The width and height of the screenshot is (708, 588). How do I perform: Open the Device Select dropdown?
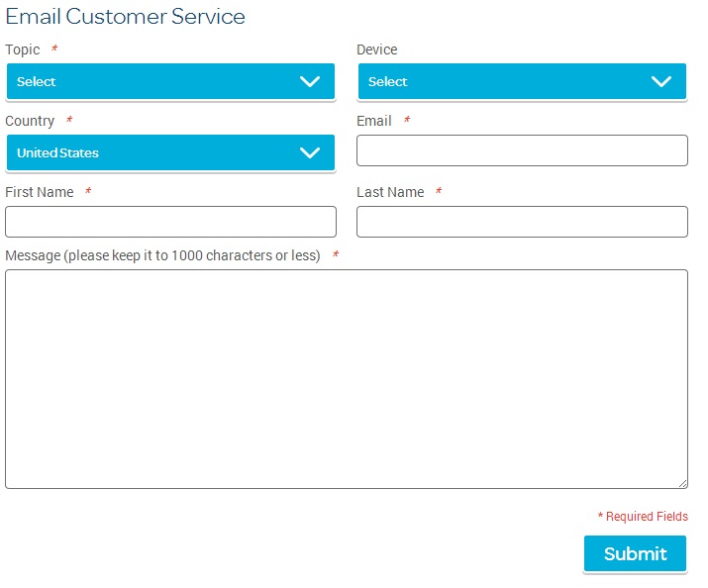[x=522, y=81]
